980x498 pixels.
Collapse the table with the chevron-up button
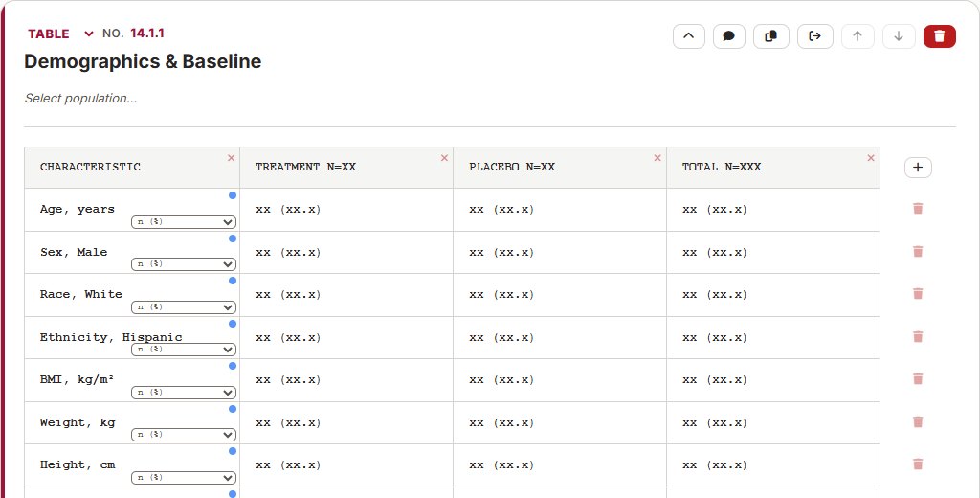[x=689, y=36]
